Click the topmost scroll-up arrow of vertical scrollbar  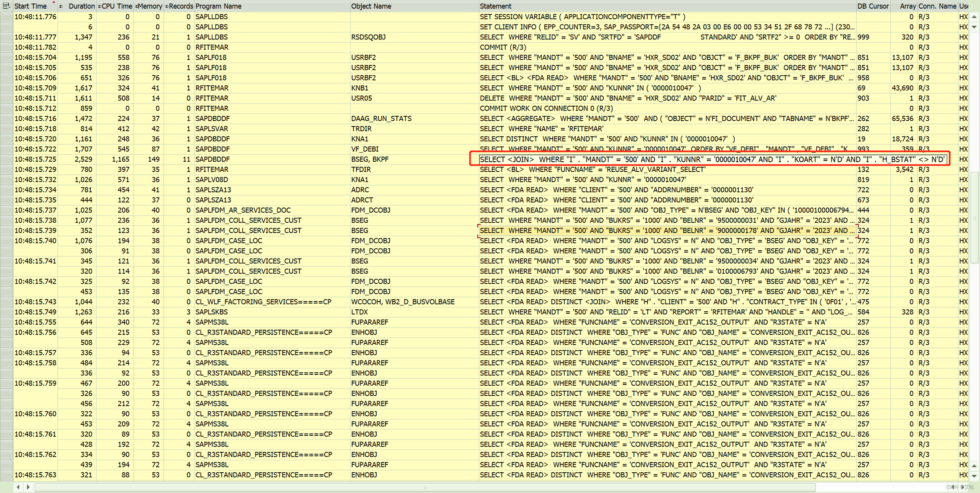tap(974, 17)
